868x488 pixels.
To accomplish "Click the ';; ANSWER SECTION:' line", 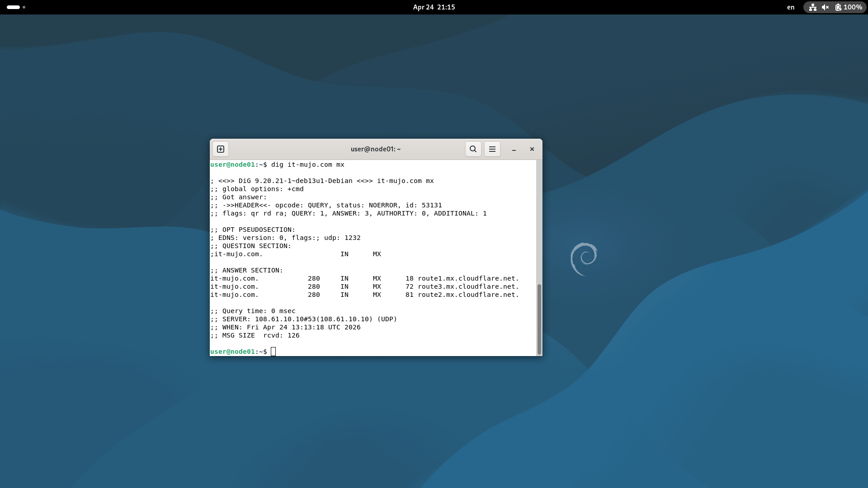I will (247, 270).
